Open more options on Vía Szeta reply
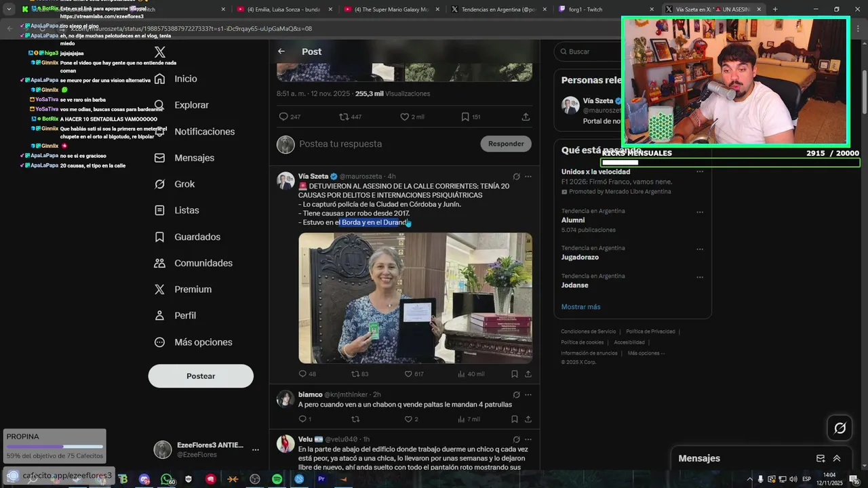The height and width of the screenshot is (488, 868). 528,176
